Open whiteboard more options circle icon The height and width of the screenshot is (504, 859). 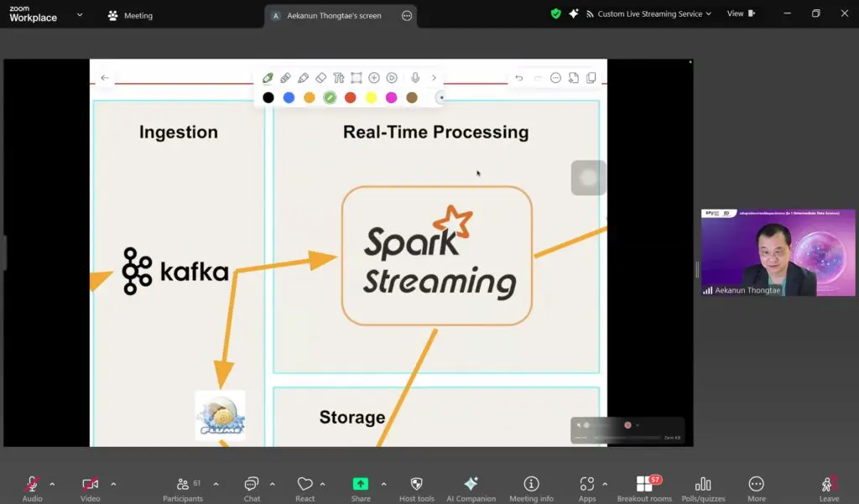coord(555,78)
